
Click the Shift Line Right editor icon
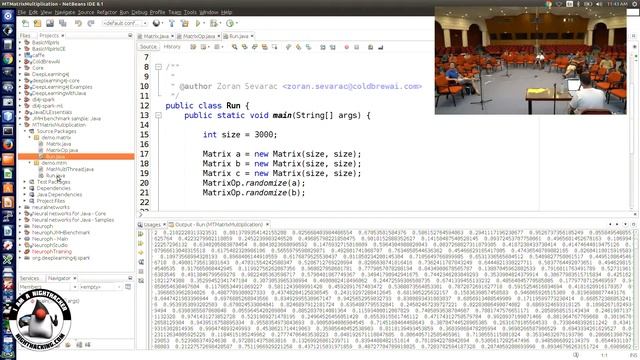click(x=333, y=47)
